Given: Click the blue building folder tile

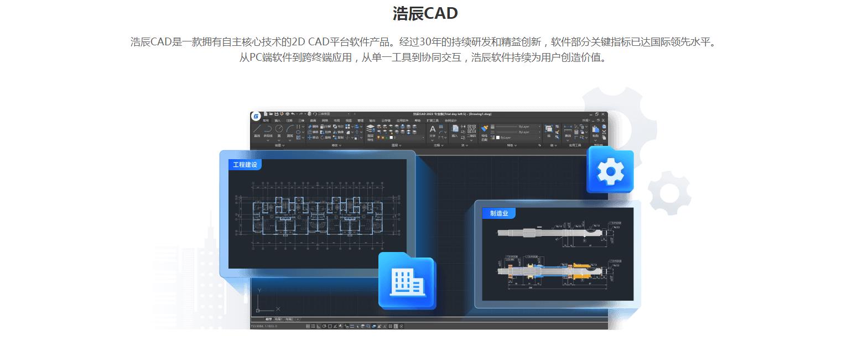Looking at the screenshot, I should point(407,281).
